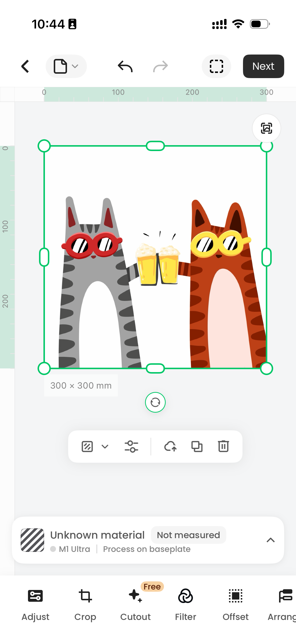Viewport: 296px width, 644px height.
Task: Tap the right-middle edge handle
Action: (x=267, y=257)
